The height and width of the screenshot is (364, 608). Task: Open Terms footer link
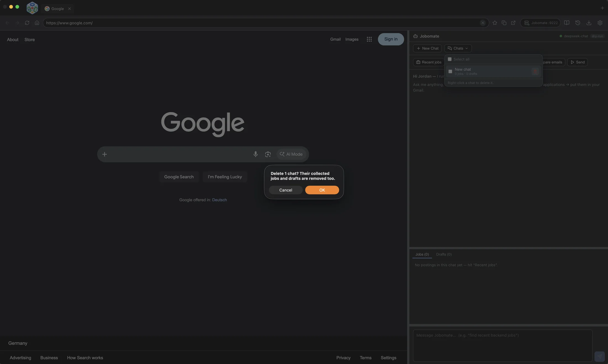click(x=365, y=358)
